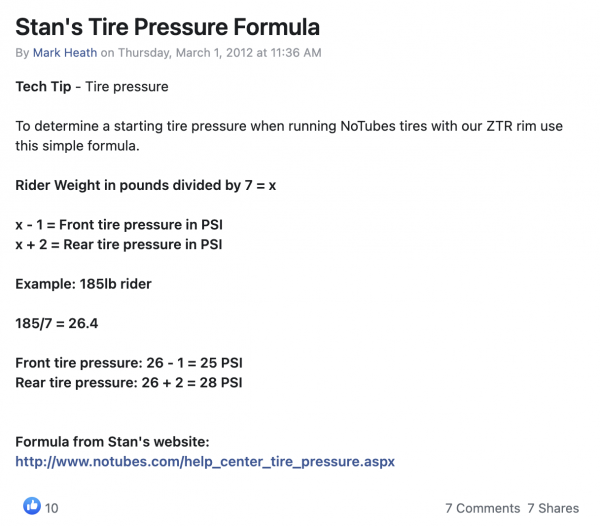Follow the notubes.com tire pressure URL

(205, 462)
